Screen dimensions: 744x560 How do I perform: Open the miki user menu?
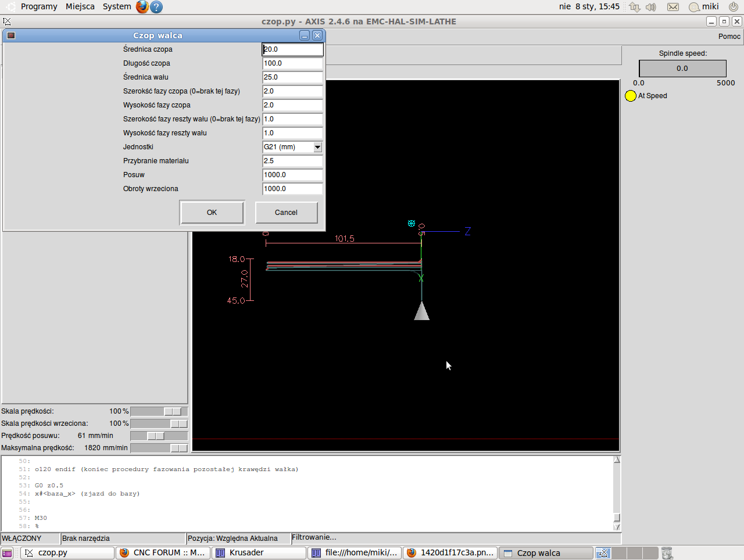pos(704,7)
